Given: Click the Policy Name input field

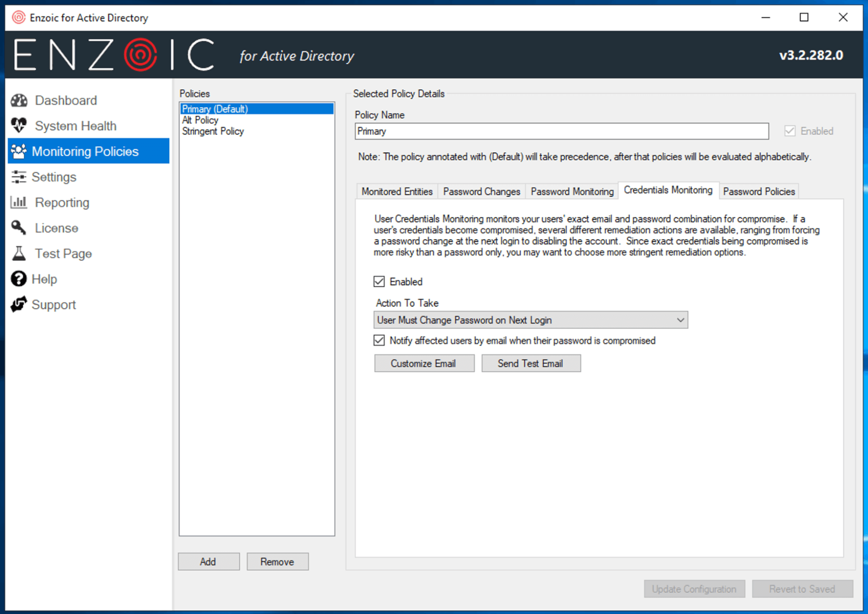Looking at the screenshot, I should click(x=562, y=131).
